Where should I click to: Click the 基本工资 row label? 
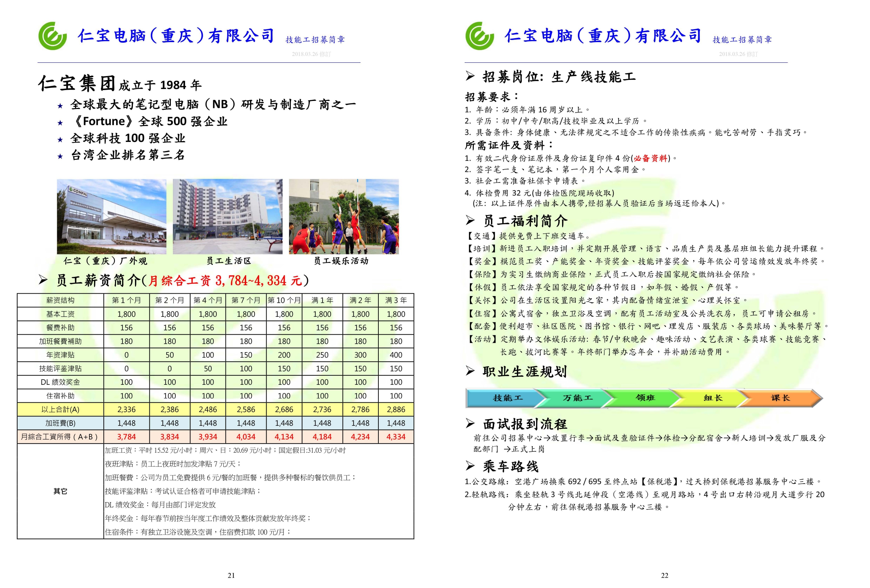[60, 314]
